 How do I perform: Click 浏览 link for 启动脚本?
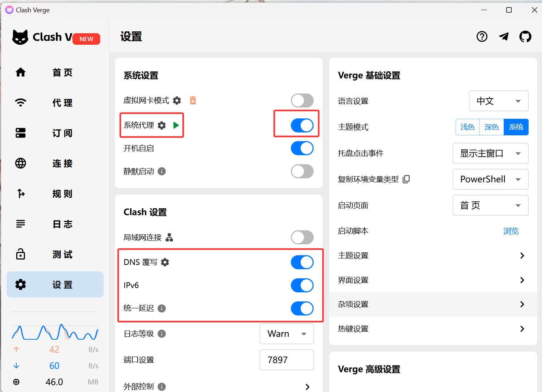[x=511, y=231]
